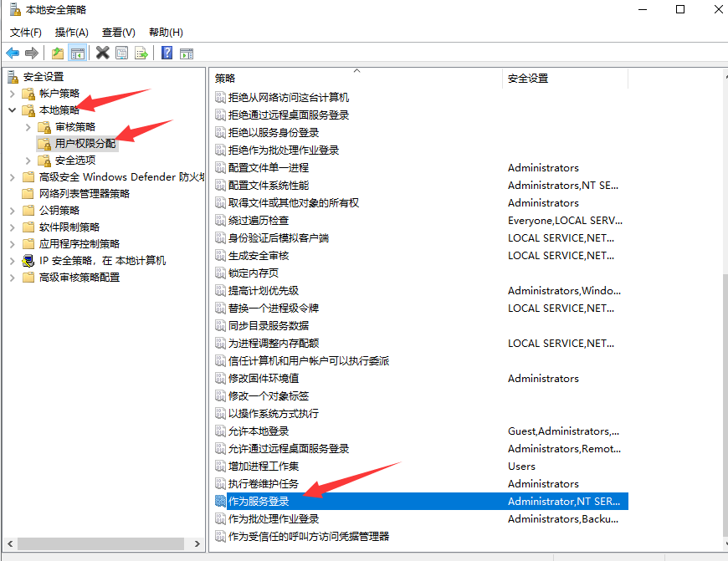Click the Export list toolbar icon

click(141, 53)
